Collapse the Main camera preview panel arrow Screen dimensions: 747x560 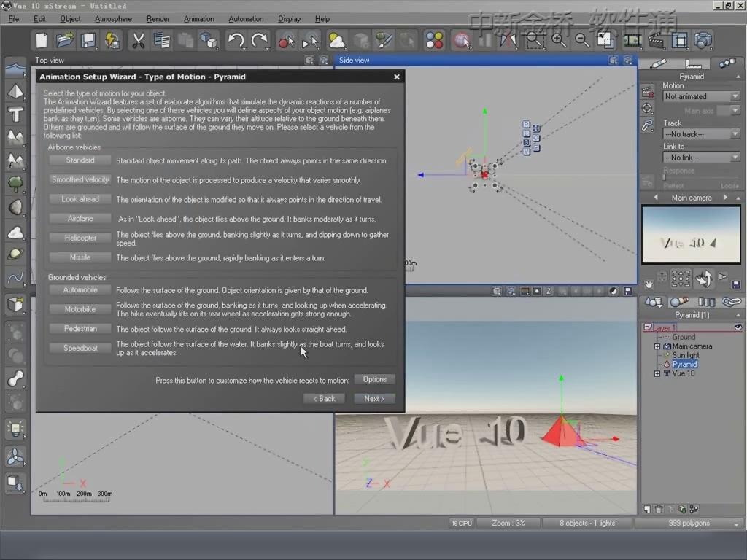tap(738, 198)
